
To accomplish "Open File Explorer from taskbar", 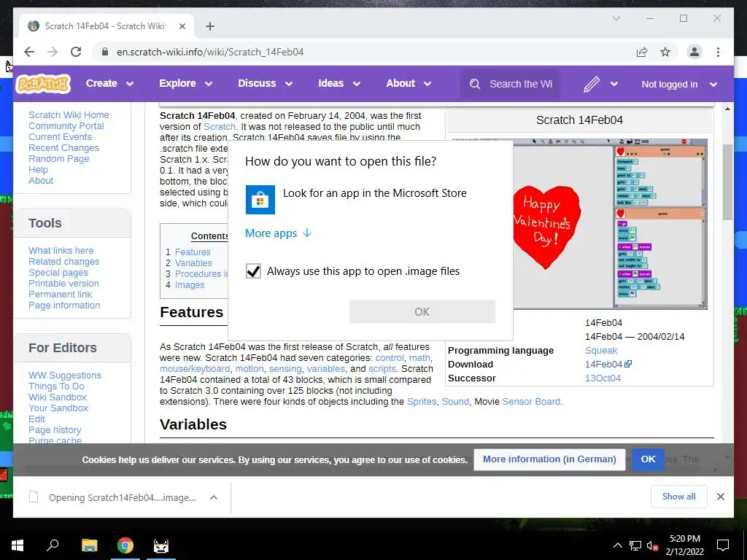I will coord(89,545).
